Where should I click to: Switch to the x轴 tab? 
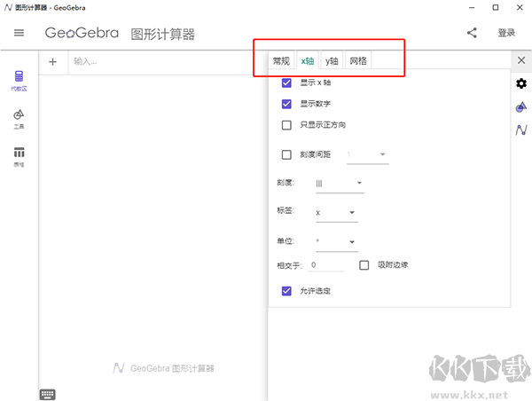(308, 61)
